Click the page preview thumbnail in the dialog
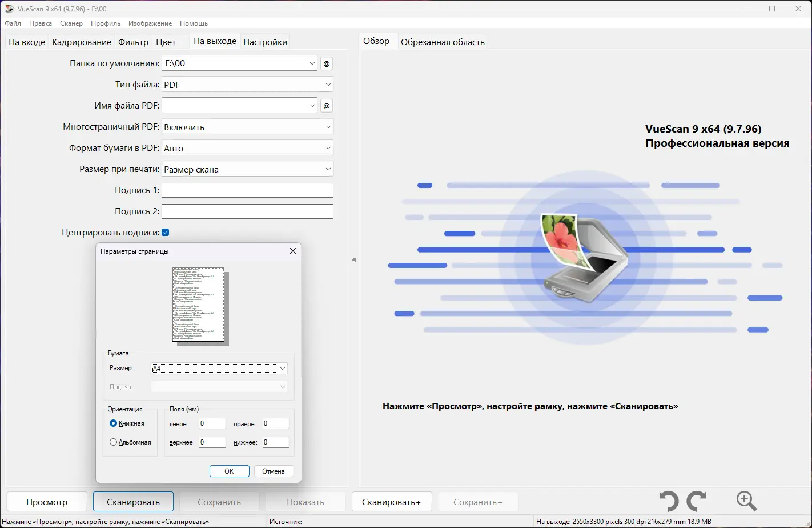The width and height of the screenshot is (812, 528). coord(199,305)
